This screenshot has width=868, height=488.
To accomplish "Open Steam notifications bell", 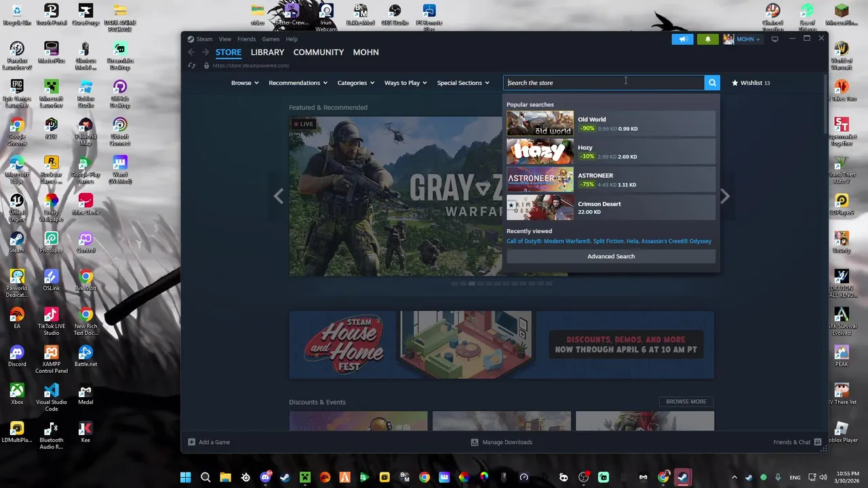I will [708, 39].
